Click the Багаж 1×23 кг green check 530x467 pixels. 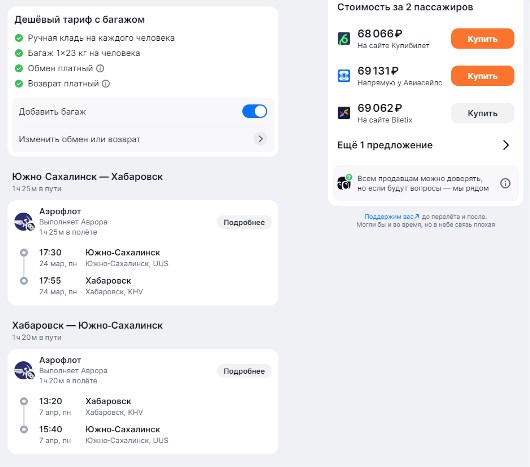19,53
